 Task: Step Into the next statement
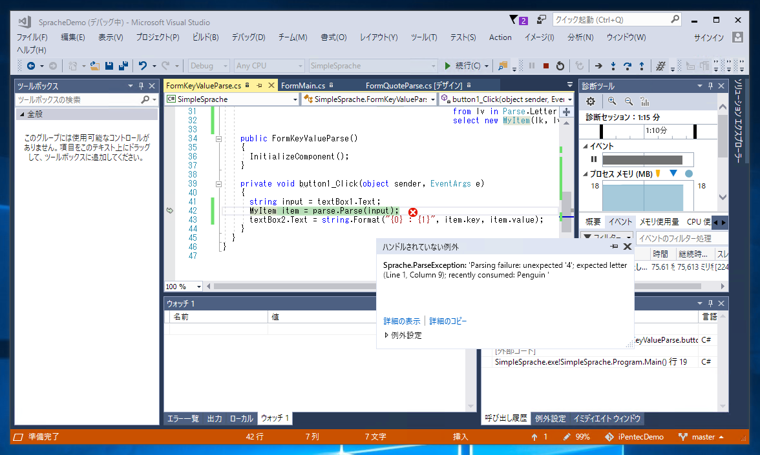pyautogui.click(x=613, y=66)
